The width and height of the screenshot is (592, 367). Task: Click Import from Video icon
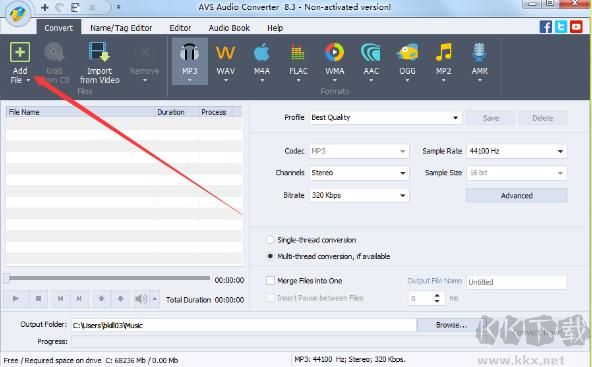click(99, 52)
